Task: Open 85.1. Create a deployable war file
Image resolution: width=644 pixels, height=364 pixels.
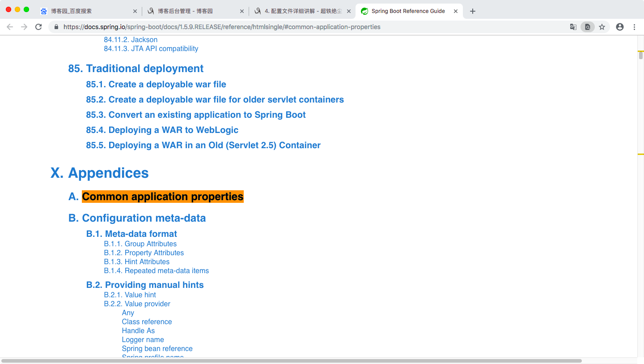Action: coord(156,84)
